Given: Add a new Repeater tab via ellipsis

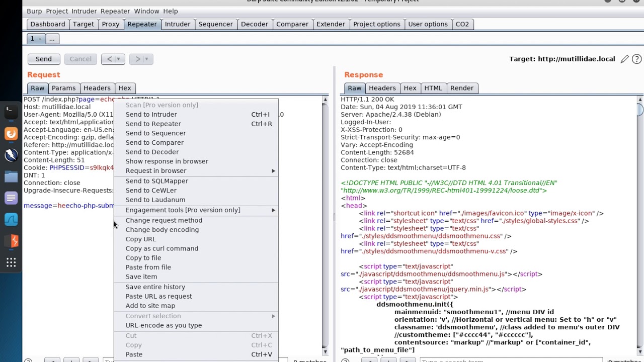Looking at the screenshot, I should [x=52, y=39].
